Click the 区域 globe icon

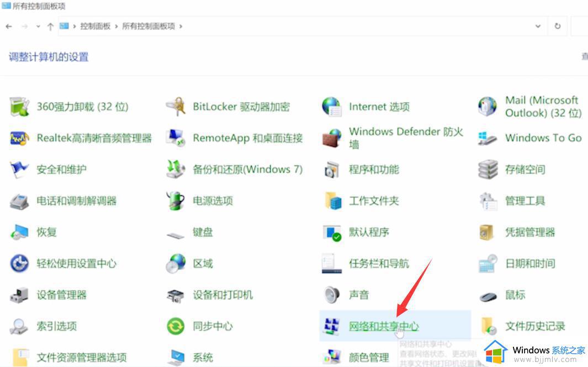pos(176,264)
